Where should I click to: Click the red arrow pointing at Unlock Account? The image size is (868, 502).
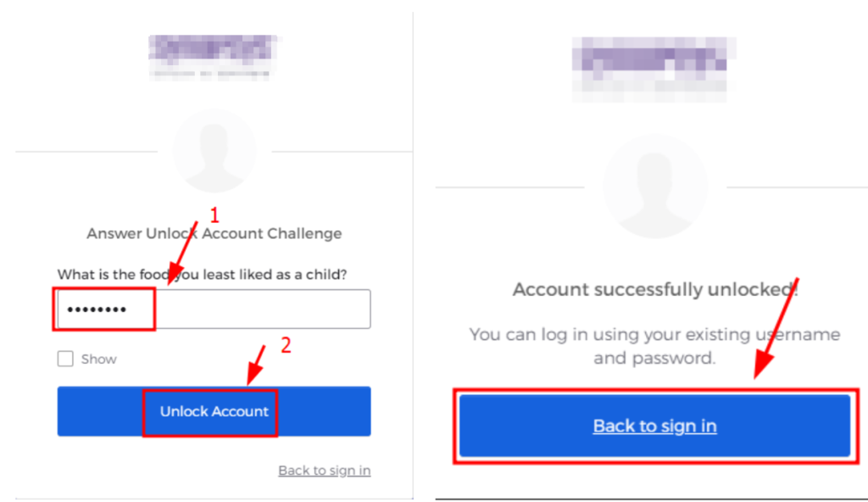(x=256, y=365)
